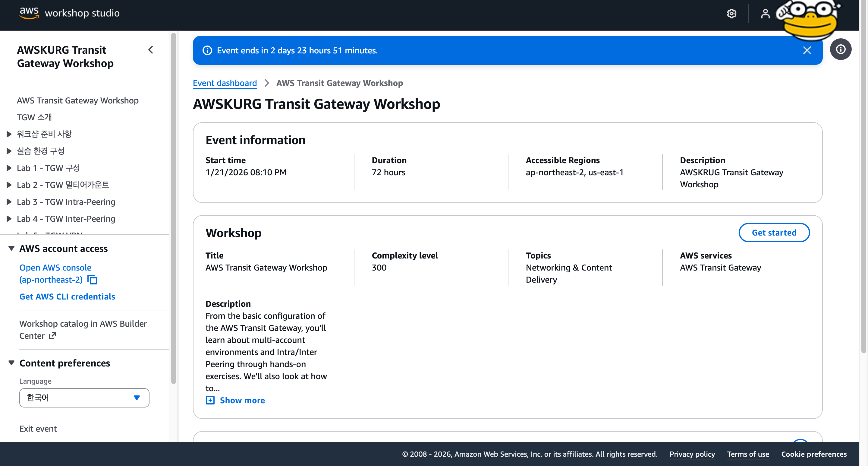Image resolution: width=868 pixels, height=466 pixels.
Task: Collapse the sidebar navigation chevron
Action: pyautogui.click(x=151, y=50)
